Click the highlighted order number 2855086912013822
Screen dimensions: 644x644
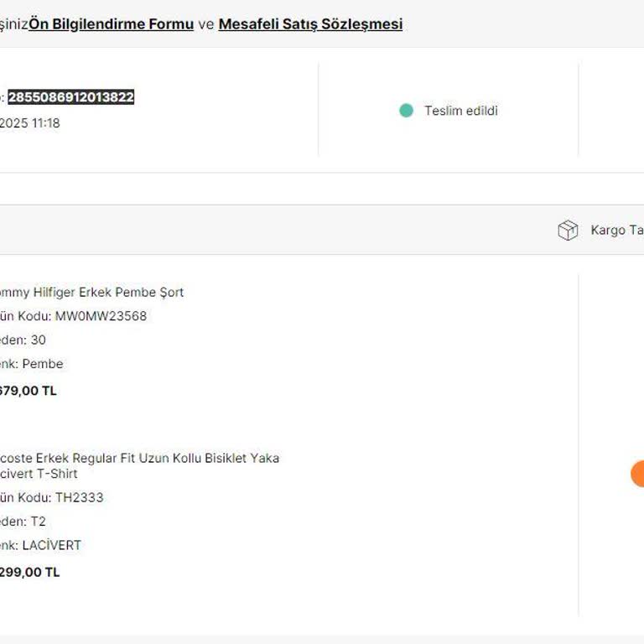click(71, 97)
